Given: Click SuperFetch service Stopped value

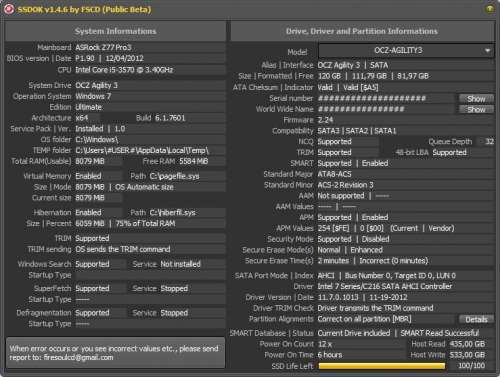Looking at the screenshot, I should (174, 289).
